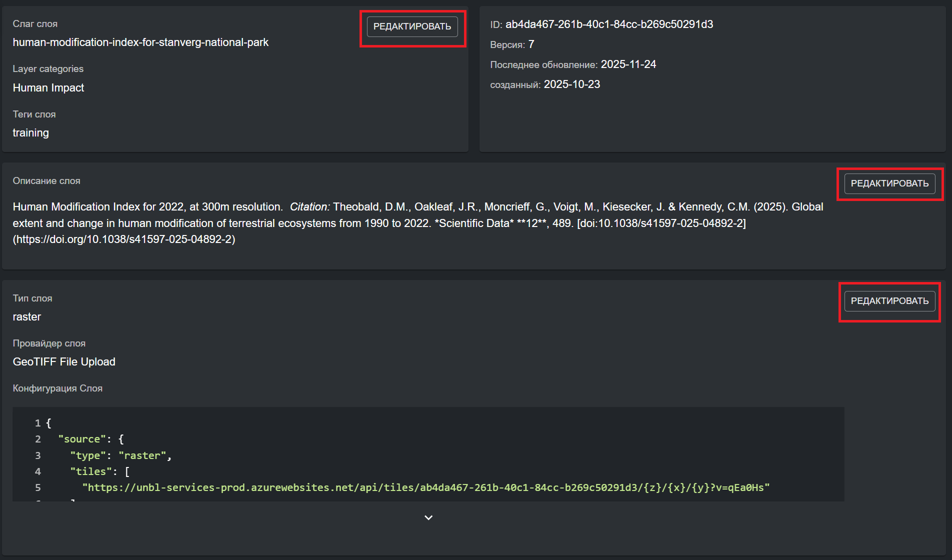Click the tiles URL on config line 5

coord(426,487)
